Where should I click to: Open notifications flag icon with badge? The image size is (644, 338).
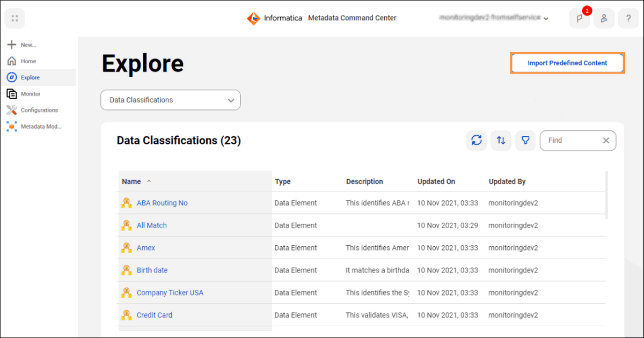coord(580,18)
